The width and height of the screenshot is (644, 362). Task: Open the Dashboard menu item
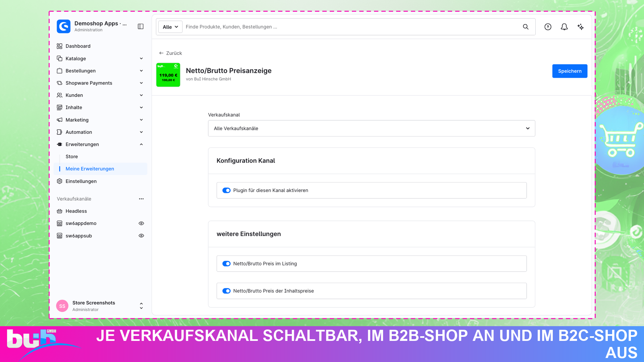(100, 46)
